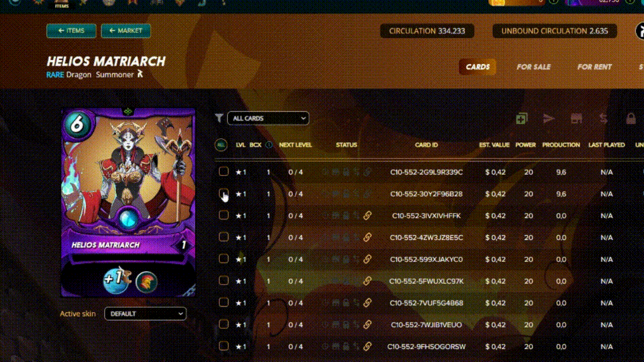Open the ALL CARDS filter dropdown

coord(268,118)
